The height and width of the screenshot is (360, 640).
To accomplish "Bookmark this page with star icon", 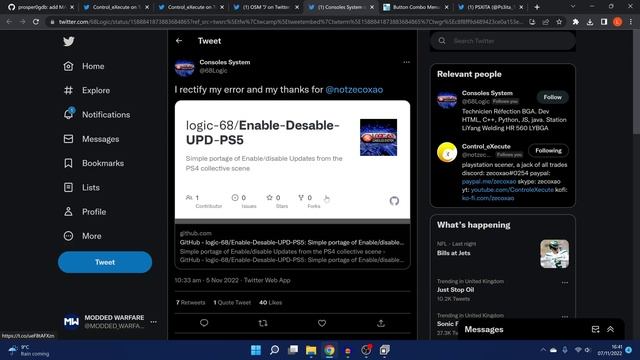I will tap(559, 22).
